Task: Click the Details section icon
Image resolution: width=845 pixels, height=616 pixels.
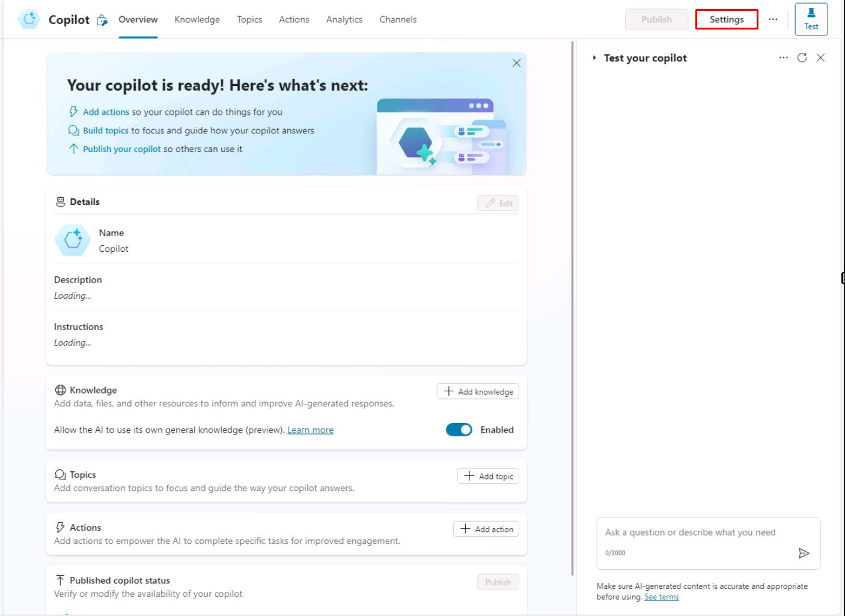Action: pyautogui.click(x=60, y=202)
